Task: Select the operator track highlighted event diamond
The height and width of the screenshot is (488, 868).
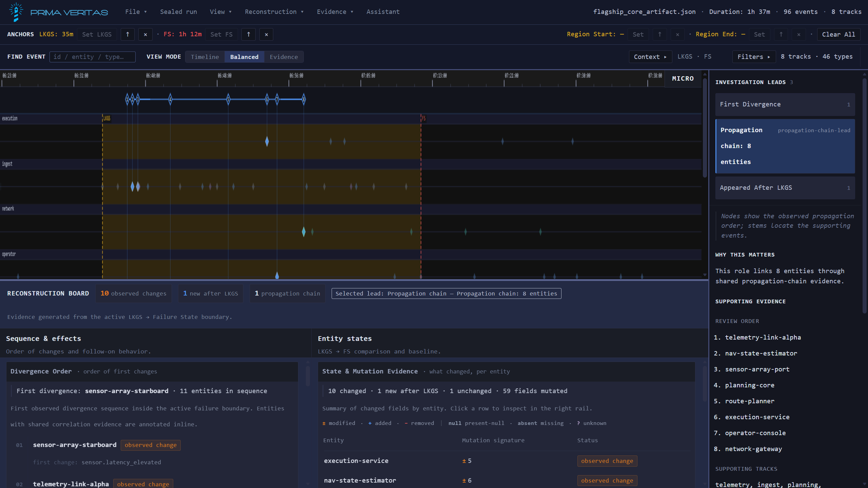Action: click(x=277, y=276)
